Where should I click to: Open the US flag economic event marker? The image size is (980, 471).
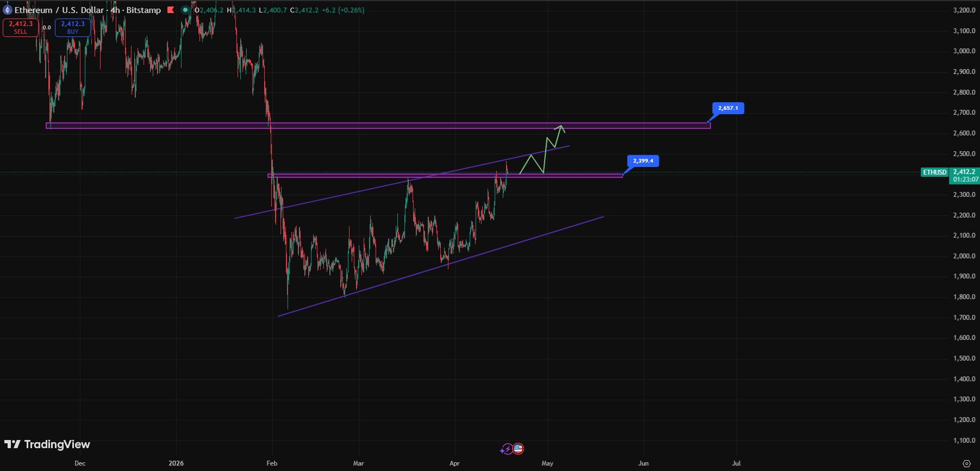[519, 449]
